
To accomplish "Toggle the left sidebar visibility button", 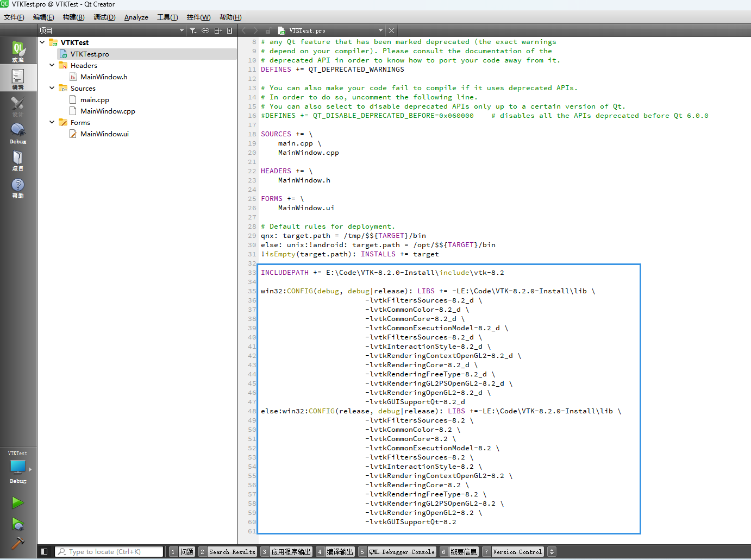I will click(x=45, y=552).
